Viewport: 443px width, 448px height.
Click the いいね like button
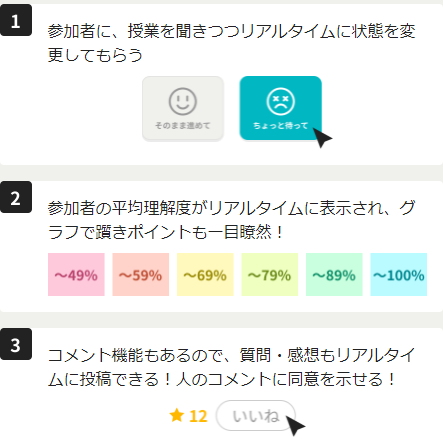tap(256, 416)
